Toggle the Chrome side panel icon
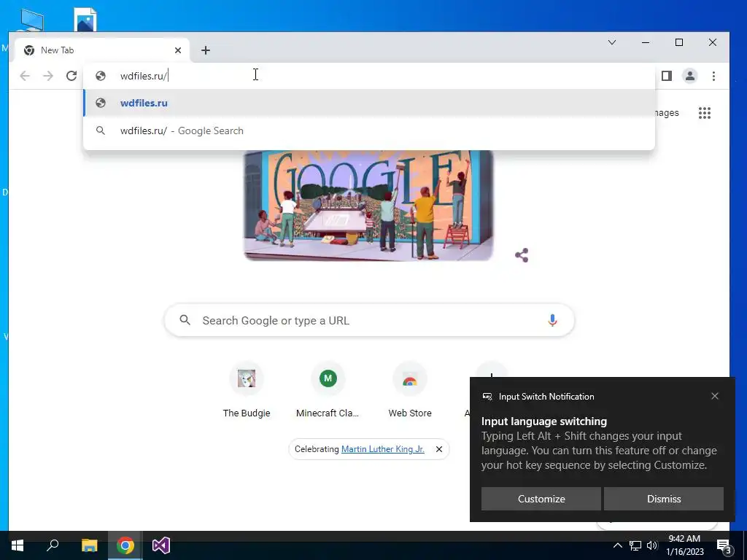 [667, 76]
